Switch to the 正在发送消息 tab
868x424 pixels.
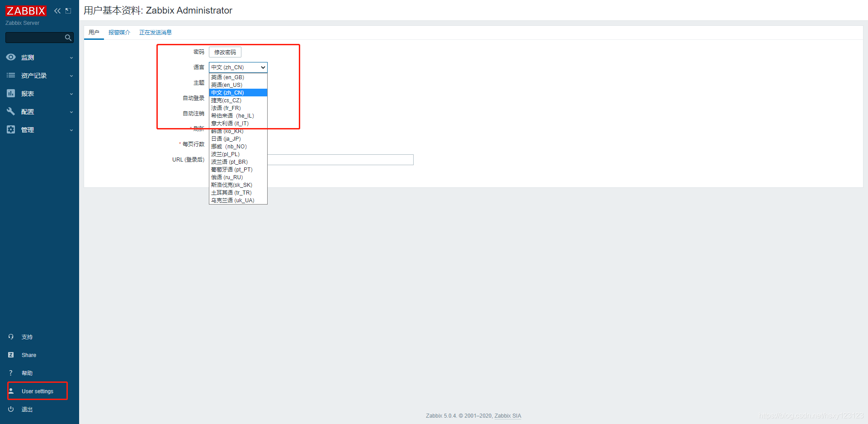[x=156, y=33]
